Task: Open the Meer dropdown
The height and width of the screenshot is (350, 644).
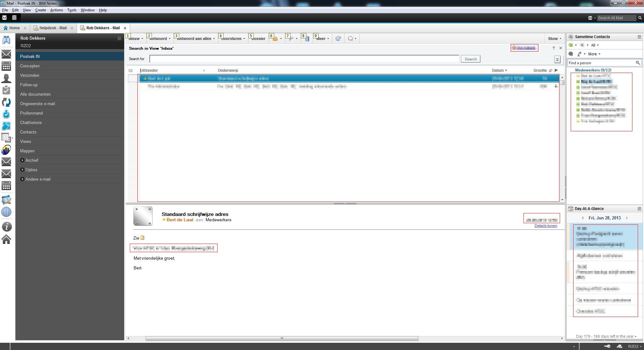Action: [323, 39]
